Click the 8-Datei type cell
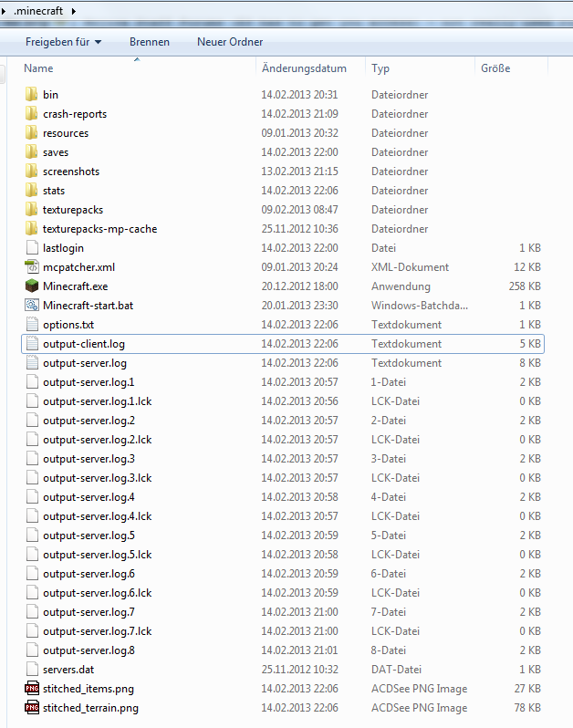 pyautogui.click(x=388, y=650)
